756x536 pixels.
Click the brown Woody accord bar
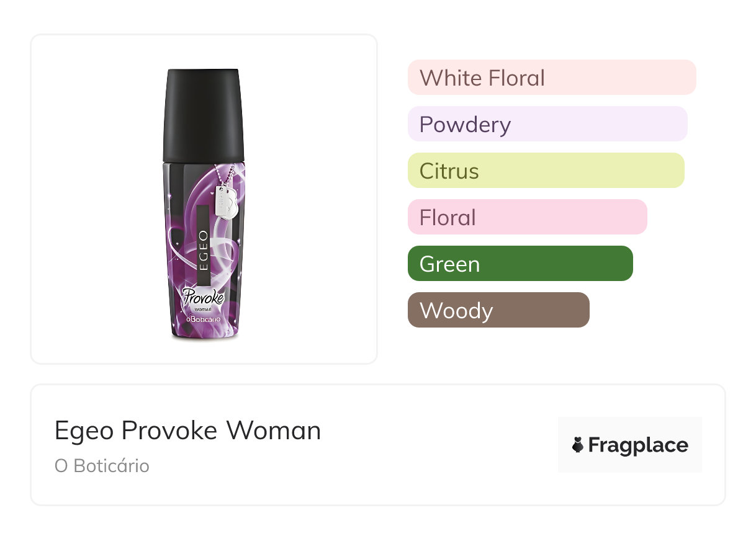498,310
